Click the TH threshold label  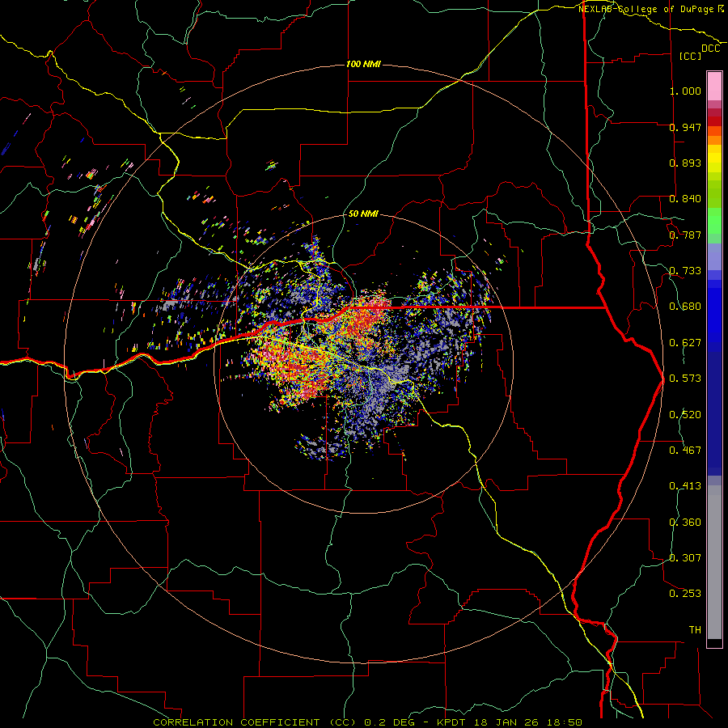click(x=695, y=630)
